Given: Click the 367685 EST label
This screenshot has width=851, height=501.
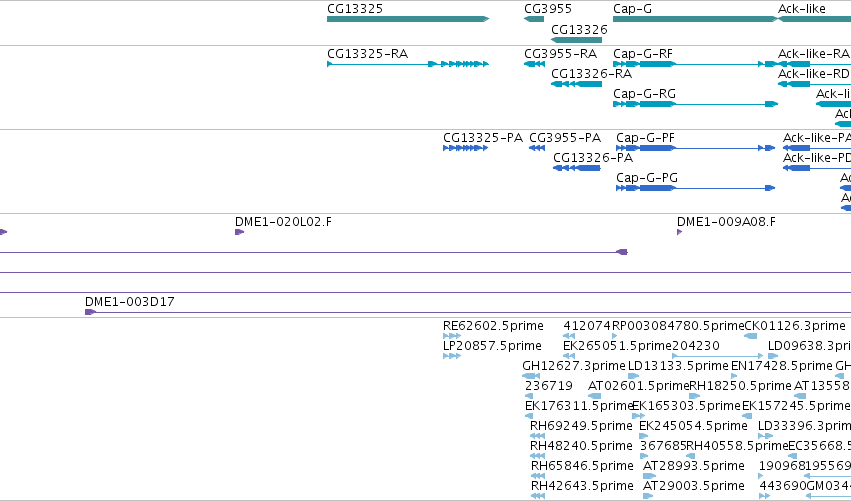Looking at the screenshot, I should pos(663,446).
